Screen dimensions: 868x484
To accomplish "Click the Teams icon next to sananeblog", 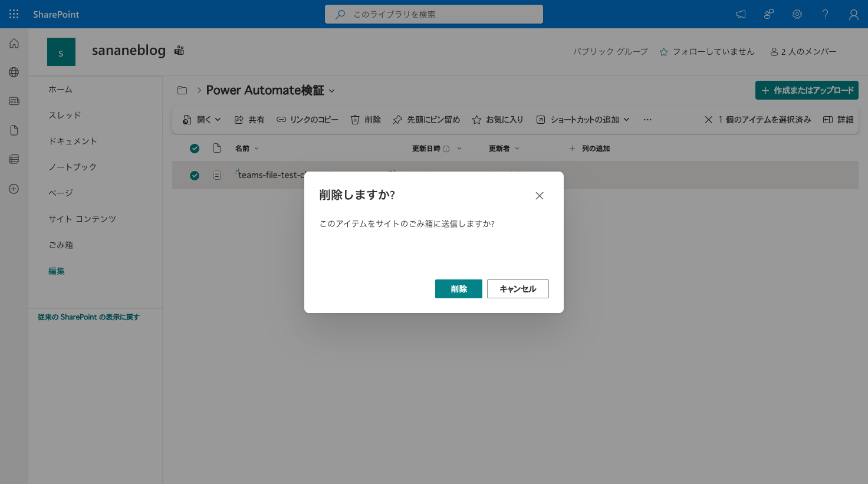I will [x=179, y=51].
